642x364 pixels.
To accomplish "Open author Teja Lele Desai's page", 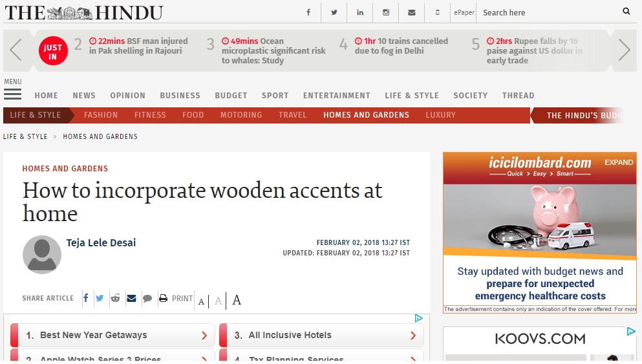I will pyautogui.click(x=101, y=243).
